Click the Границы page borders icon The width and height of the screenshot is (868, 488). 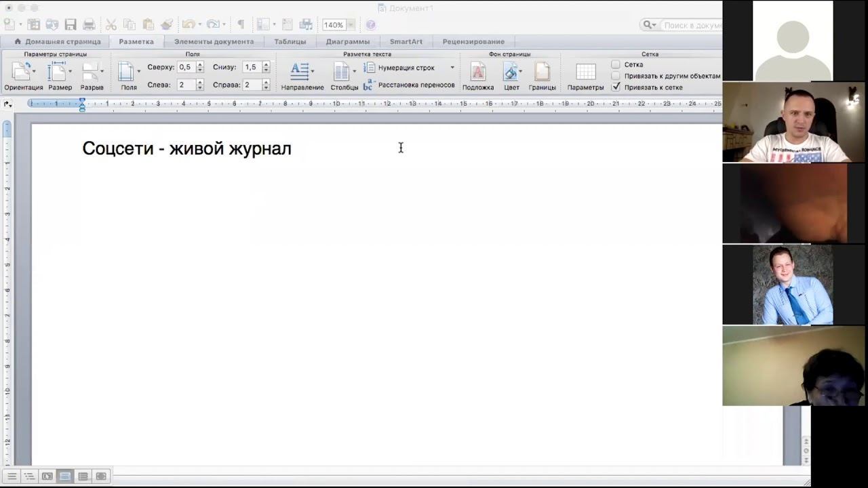542,71
